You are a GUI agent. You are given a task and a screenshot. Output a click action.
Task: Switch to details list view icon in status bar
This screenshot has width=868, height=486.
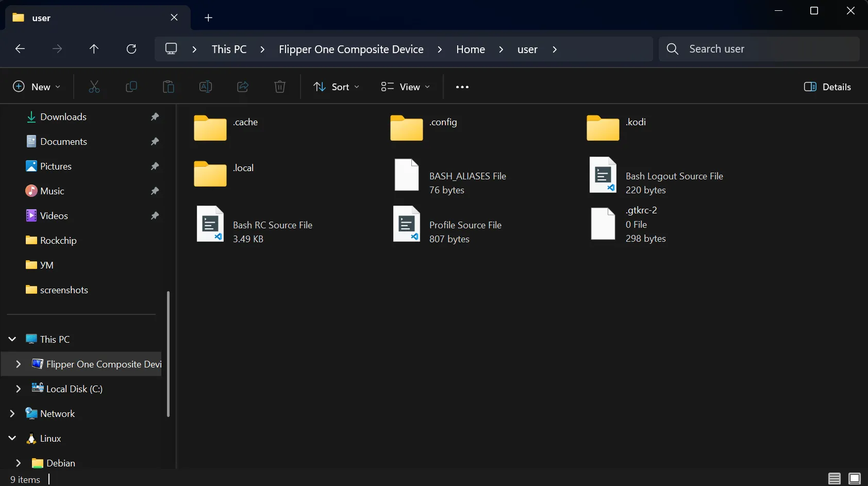pos(834,479)
